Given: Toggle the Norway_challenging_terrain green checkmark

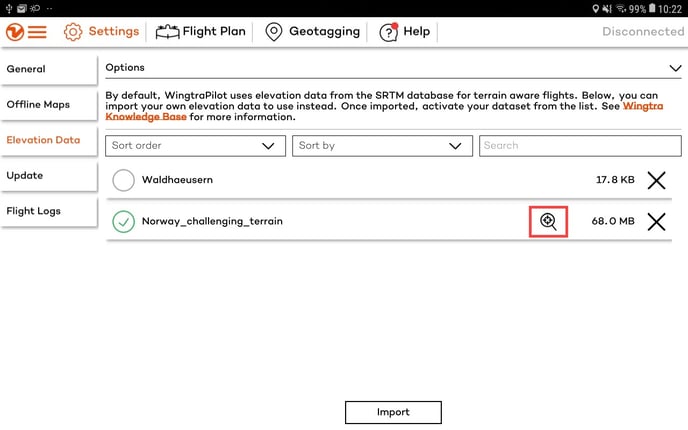Looking at the screenshot, I should [123, 222].
